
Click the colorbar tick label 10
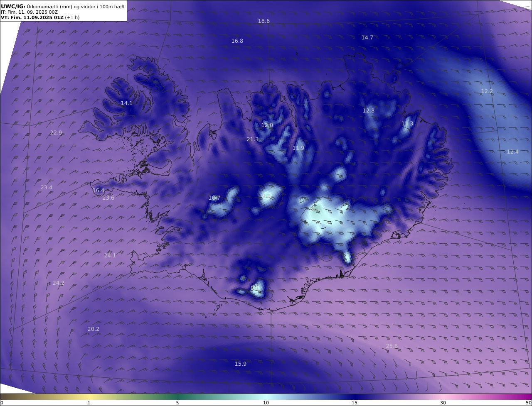pyautogui.click(x=266, y=403)
